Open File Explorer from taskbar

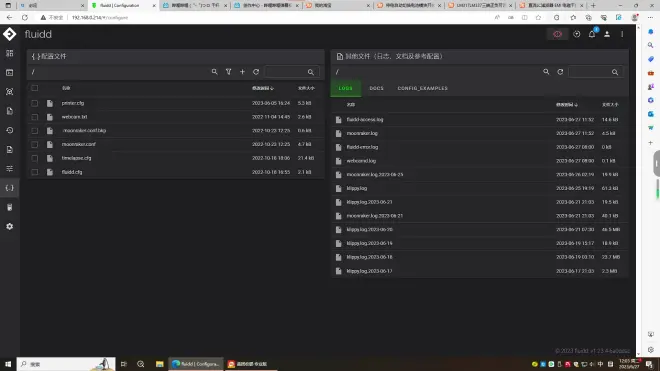pos(160,364)
